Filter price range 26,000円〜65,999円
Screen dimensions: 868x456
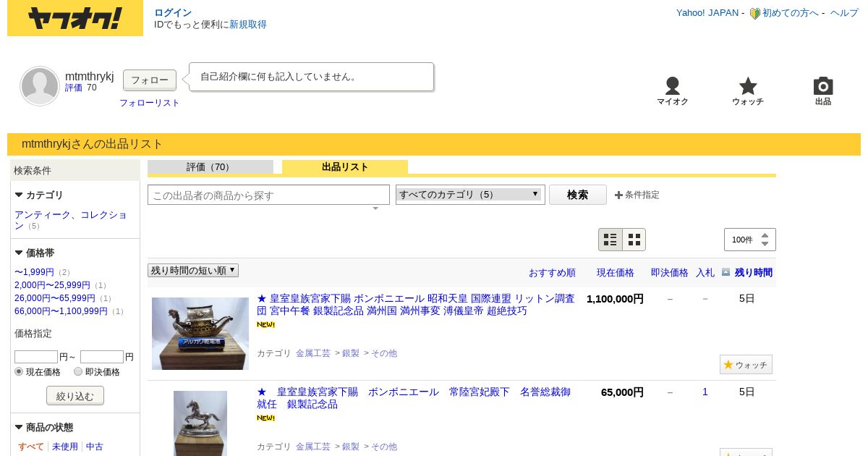click(55, 298)
